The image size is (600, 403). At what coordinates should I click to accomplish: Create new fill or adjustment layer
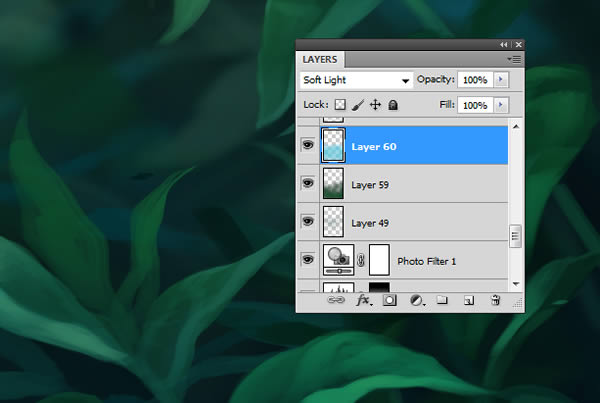pos(416,300)
